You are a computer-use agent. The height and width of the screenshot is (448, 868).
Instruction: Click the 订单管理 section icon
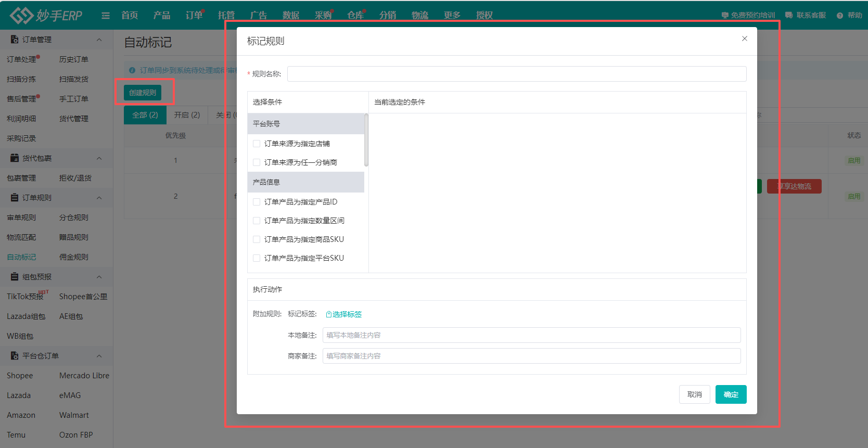point(15,40)
